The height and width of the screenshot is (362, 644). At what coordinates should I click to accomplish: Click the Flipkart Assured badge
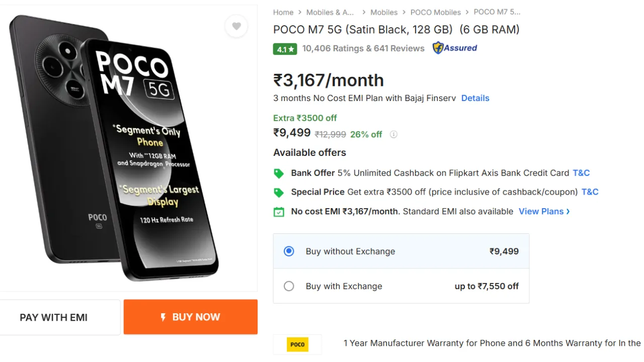[455, 48]
